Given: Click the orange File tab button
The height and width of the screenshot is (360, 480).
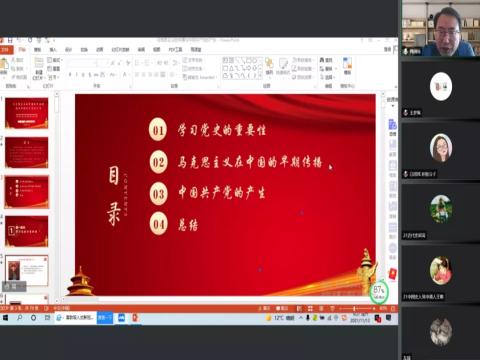Looking at the screenshot, I should (x=6, y=49).
